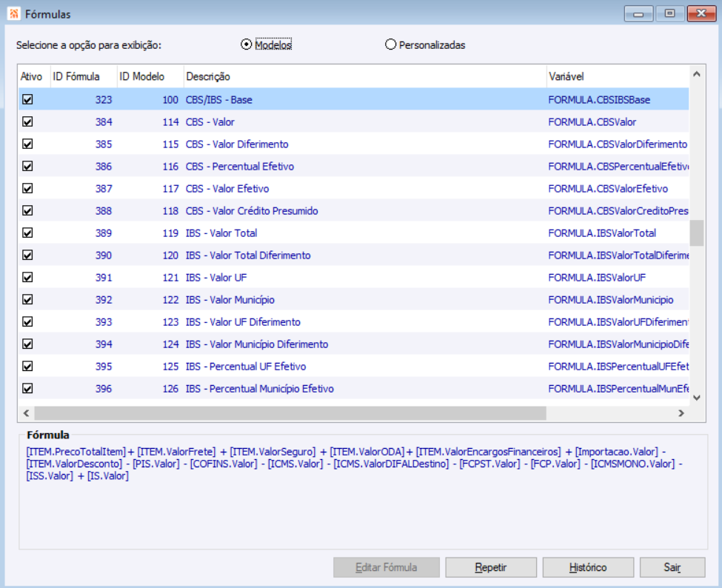The image size is (722, 588).
Task: Select 'CBS - Valor Crédito Presumido' row
Action: click(354, 210)
